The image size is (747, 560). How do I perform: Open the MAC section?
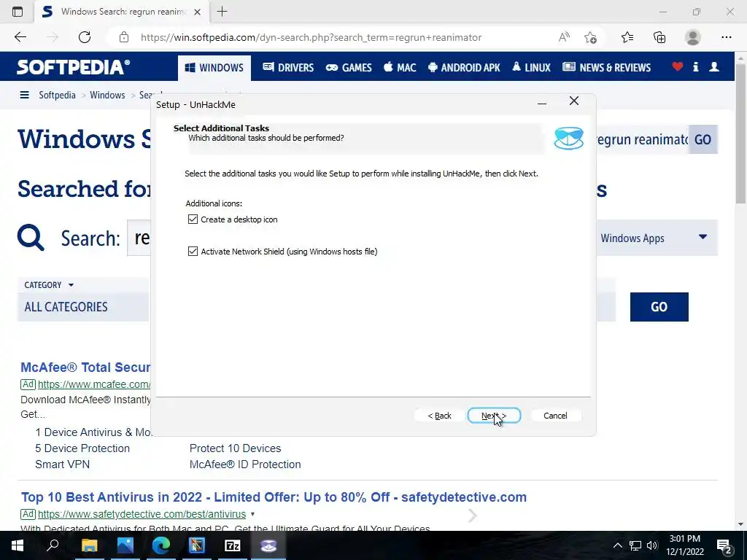pos(400,68)
